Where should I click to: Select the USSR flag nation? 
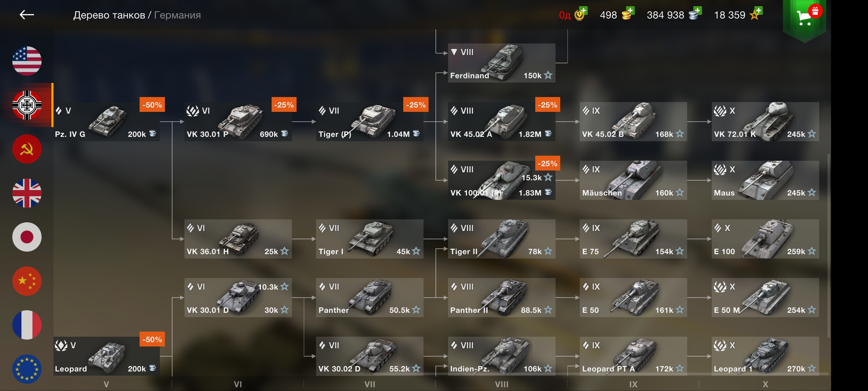point(27,149)
